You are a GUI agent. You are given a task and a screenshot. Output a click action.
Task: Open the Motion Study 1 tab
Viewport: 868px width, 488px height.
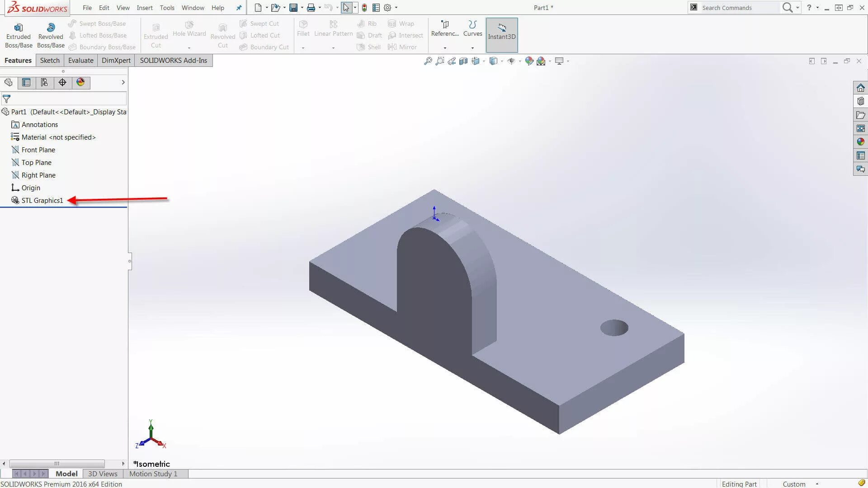[153, 474]
